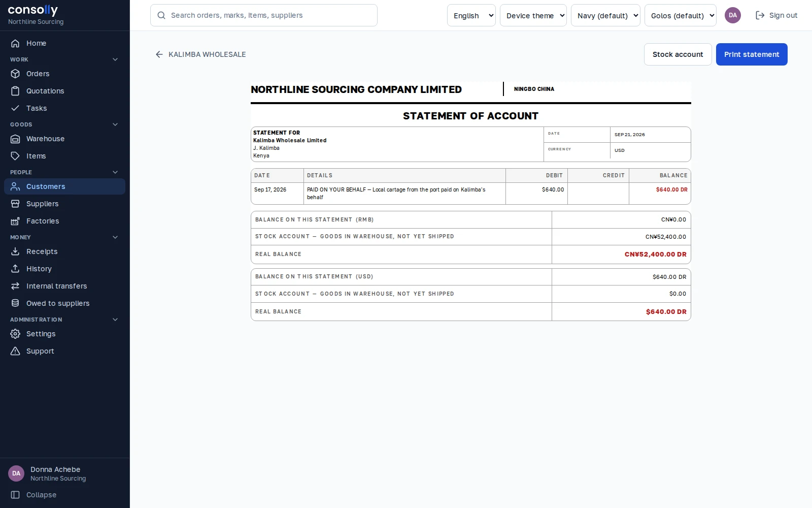This screenshot has width=812, height=508.
Task: Open the Navy (default) color dropdown
Action: (x=605, y=15)
